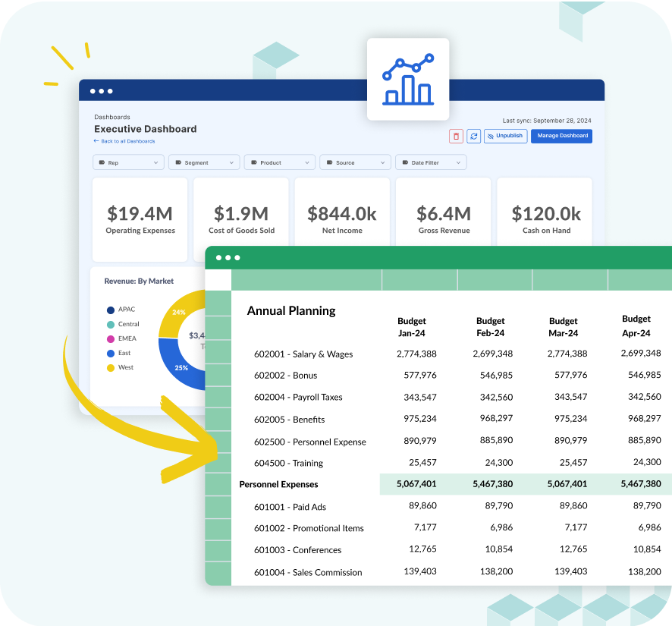Select the $19.4M Operating Expenses card
This screenshot has width=672, height=626.
tap(140, 219)
